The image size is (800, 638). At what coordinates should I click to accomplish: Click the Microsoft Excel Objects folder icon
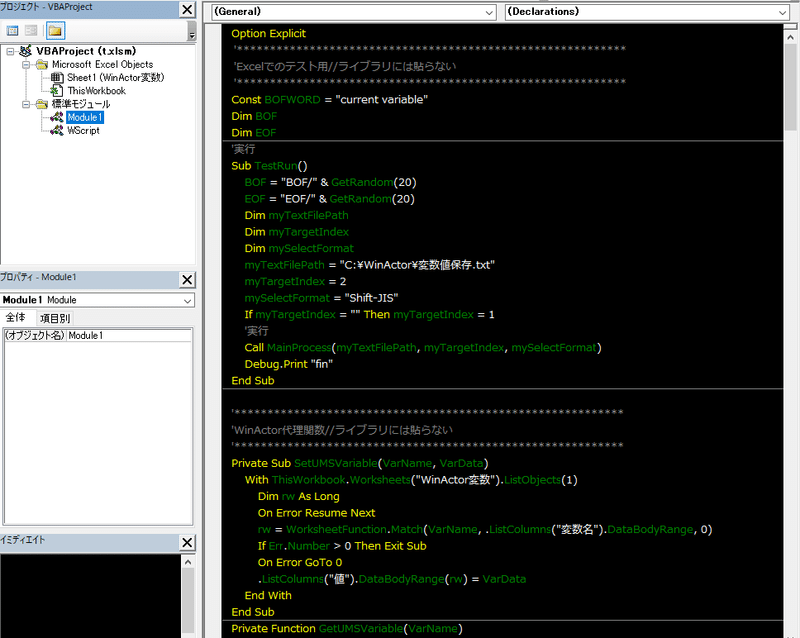point(42,64)
